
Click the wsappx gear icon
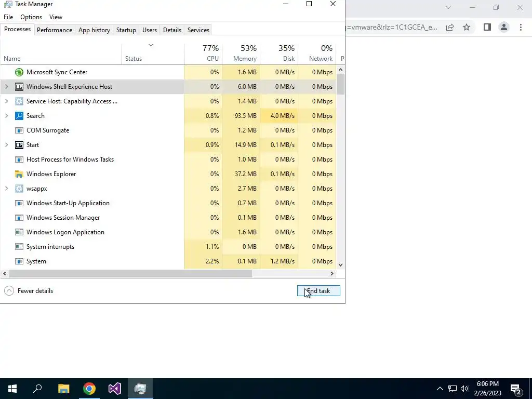click(x=19, y=189)
